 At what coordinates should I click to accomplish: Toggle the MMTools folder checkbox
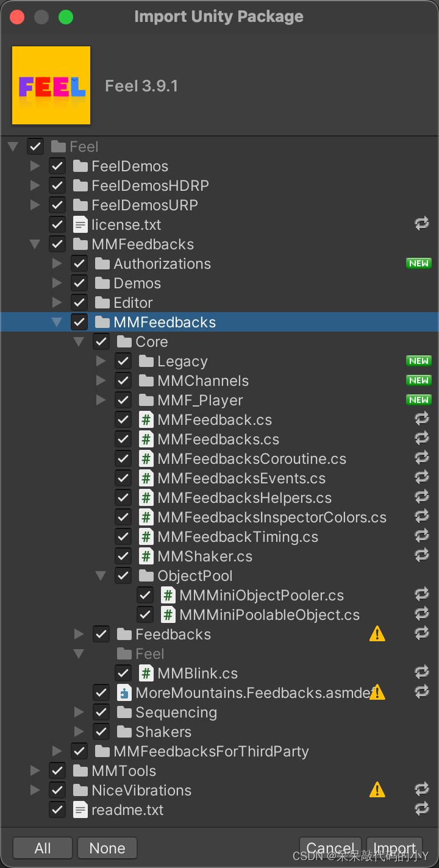click(57, 771)
